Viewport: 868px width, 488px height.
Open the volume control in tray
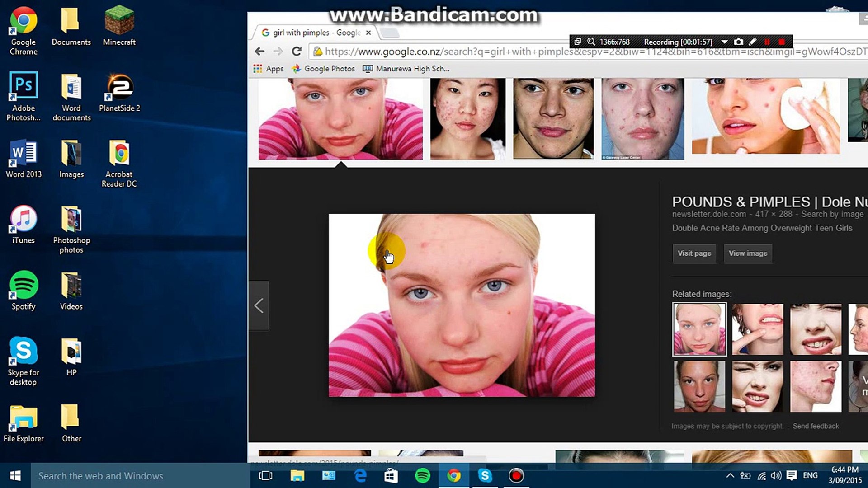point(776,475)
